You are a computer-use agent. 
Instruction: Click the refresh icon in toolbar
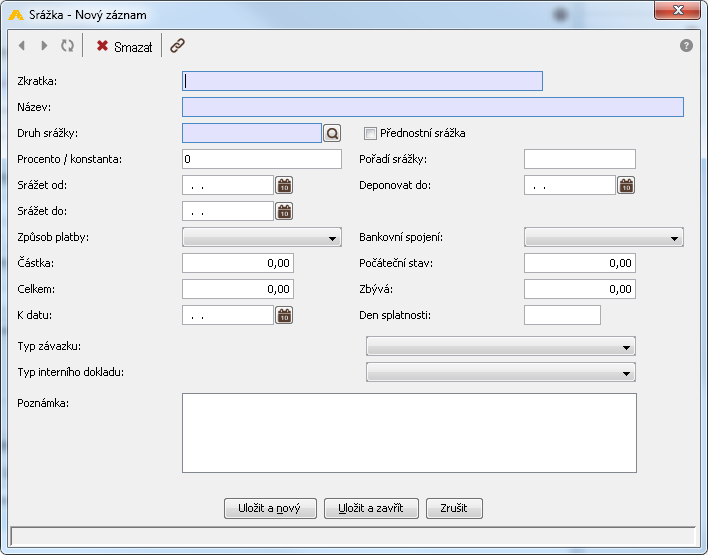pos(67,46)
